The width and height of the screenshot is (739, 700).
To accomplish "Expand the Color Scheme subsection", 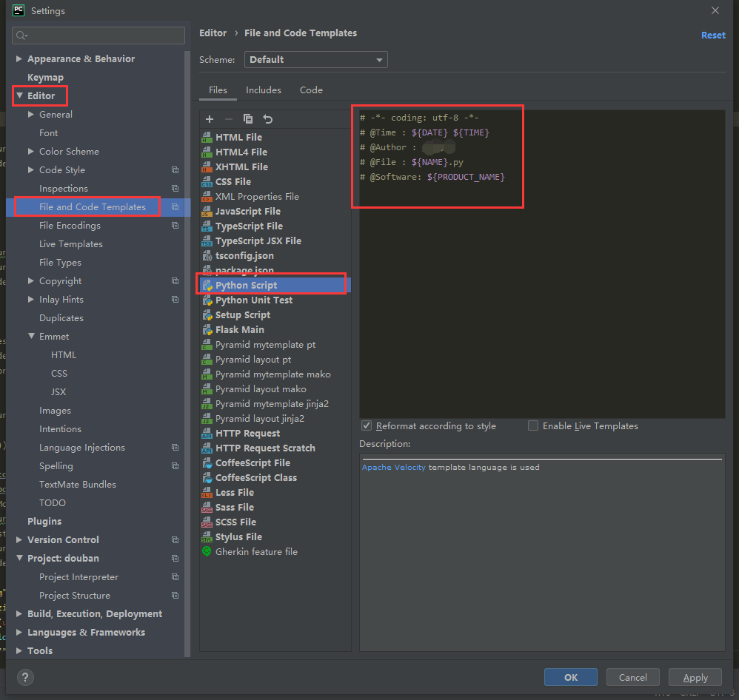I will click(30, 151).
